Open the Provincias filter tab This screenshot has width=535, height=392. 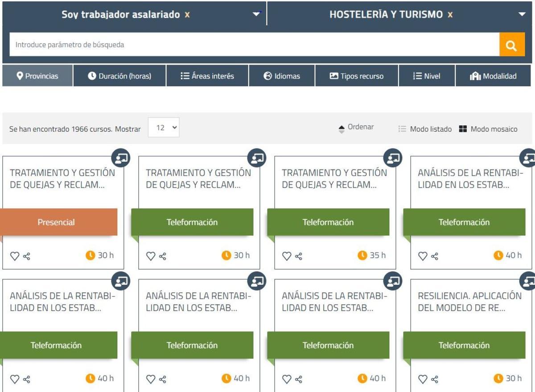pos(37,76)
